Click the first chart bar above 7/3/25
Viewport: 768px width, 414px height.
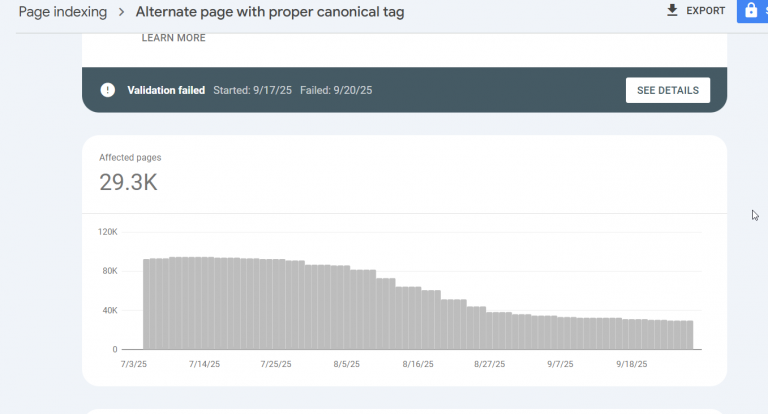(x=149, y=304)
